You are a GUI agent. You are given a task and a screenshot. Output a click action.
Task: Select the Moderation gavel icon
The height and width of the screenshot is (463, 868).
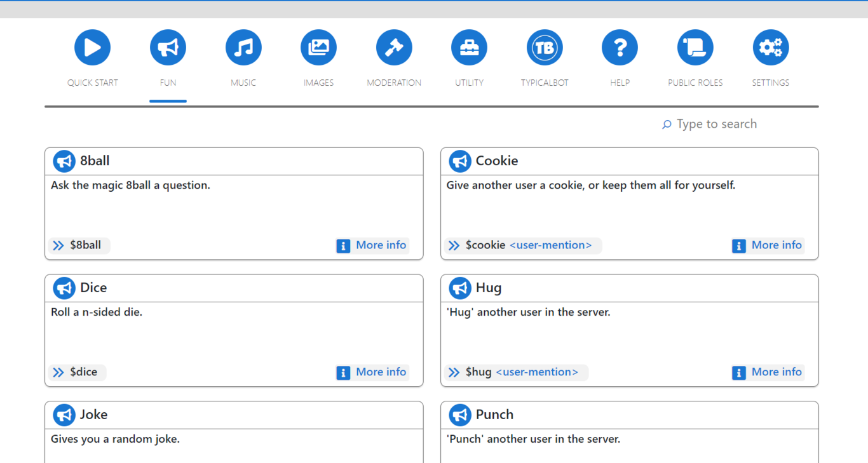394,48
